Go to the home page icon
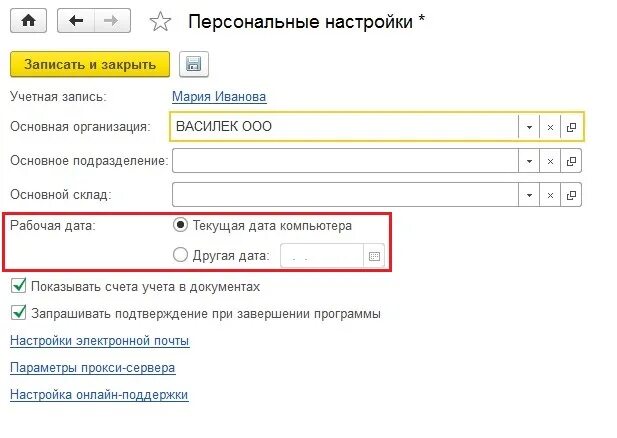This screenshot has height=438, width=617. [x=28, y=20]
